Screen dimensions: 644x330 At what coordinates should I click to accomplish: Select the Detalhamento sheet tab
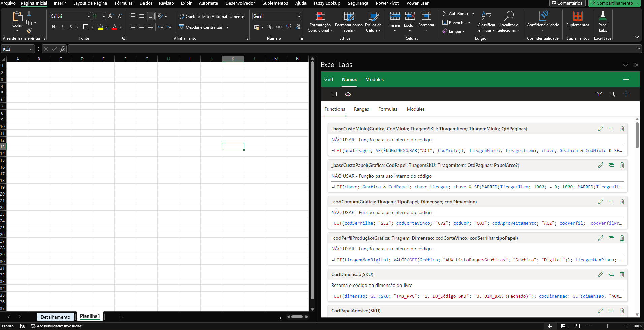click(x=56, y=317)
